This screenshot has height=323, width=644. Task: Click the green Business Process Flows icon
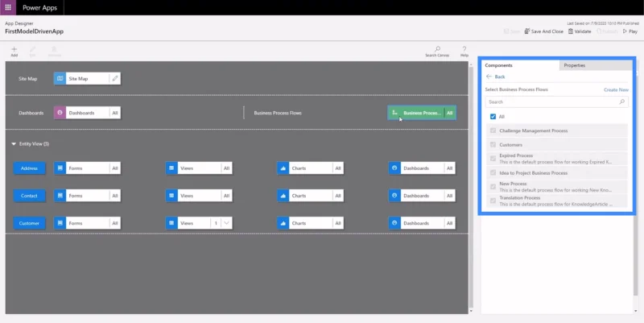point(394,113)
